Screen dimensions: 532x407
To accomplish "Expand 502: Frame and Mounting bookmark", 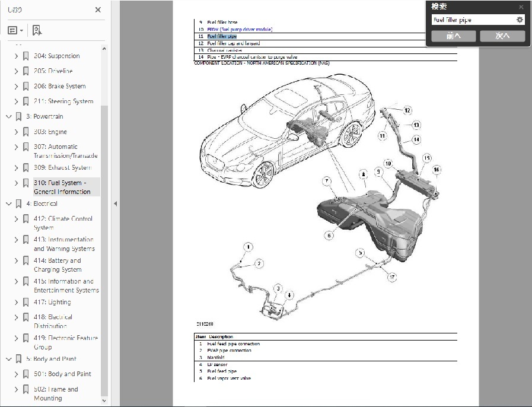I will 16,389.
